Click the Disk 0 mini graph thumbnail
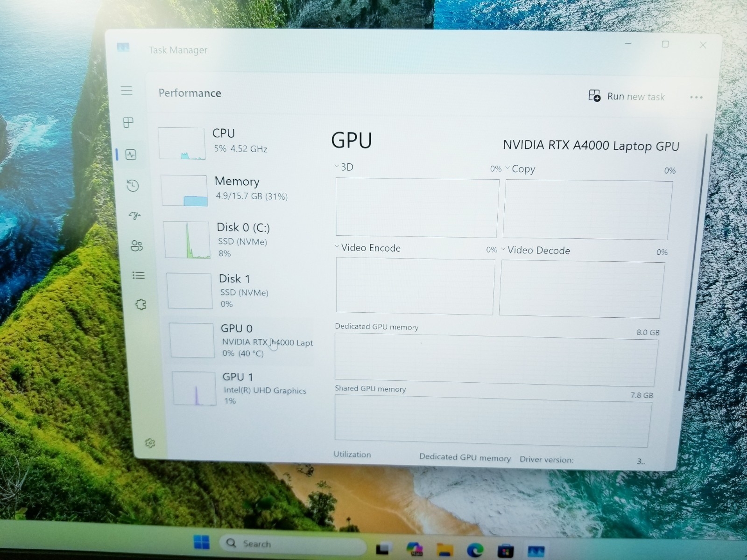Image resolution: width=747 pixels, height=560 pixels. (187, 240)
